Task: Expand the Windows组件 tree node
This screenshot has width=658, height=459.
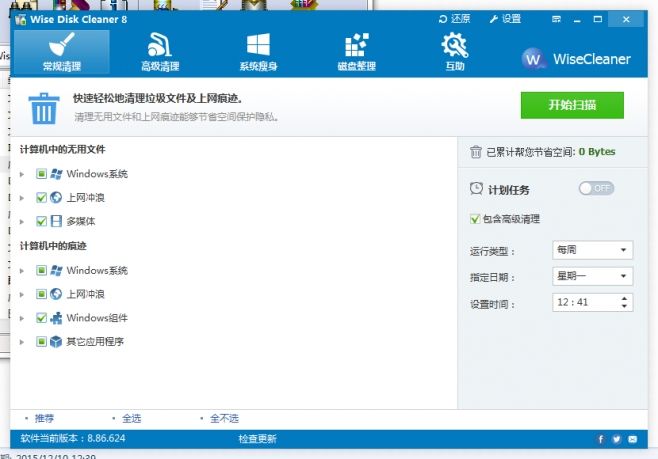Action: click(22, 318)
